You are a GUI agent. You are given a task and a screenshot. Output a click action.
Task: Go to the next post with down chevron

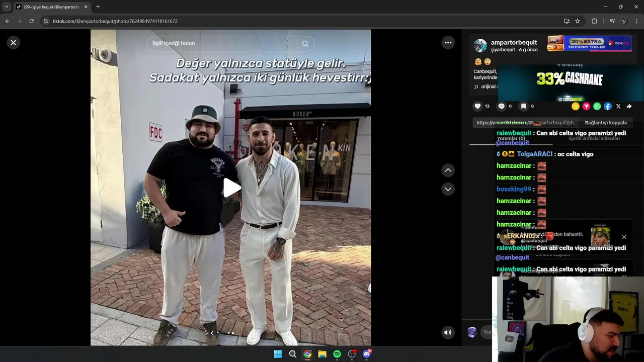pyautogui.click(x=448, y=189)
